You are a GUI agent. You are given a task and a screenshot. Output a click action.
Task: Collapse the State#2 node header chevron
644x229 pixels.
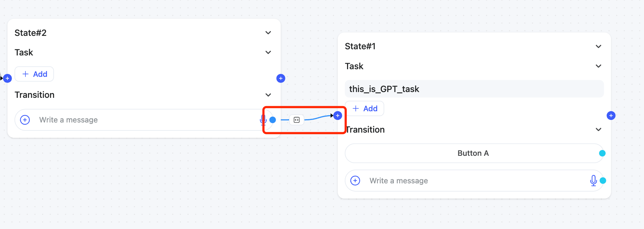(x=268, y=33)
